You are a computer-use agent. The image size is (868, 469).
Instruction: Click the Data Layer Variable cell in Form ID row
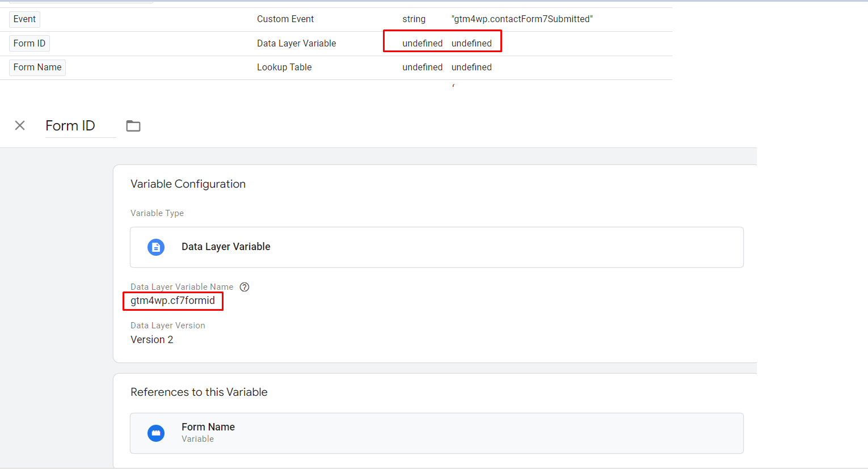(297, 44)
